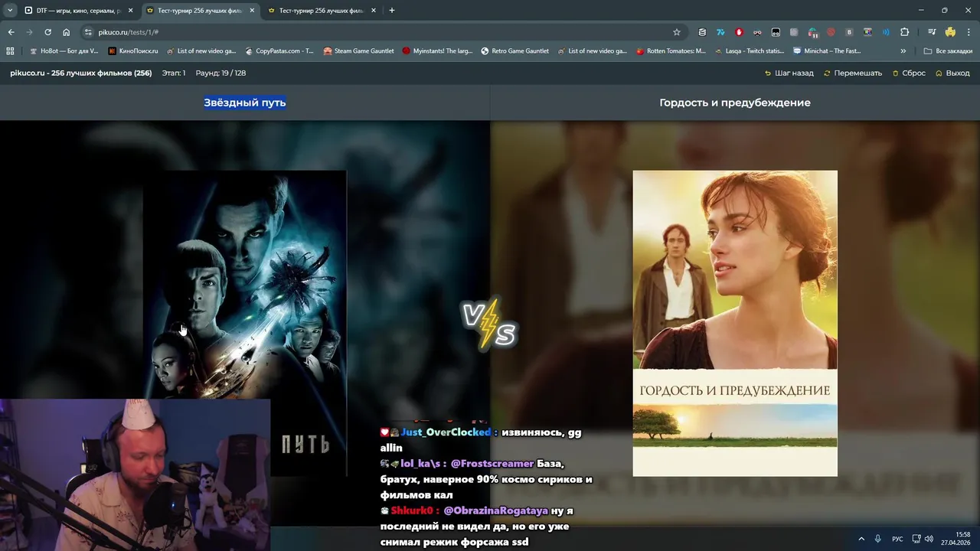The width and height of the screenshot is (980, 551).
Task: Open the Minichat – The Fast bookmark
Action: click(x=827, y=51)
